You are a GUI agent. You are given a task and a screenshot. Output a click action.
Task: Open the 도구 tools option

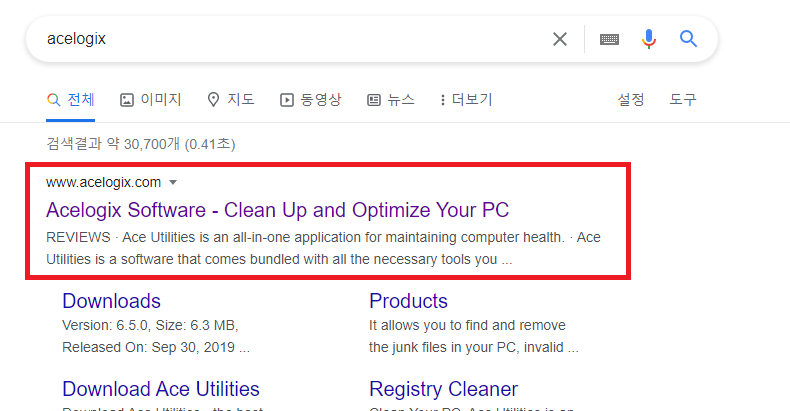pyautogui.click(x=683, y=100)
